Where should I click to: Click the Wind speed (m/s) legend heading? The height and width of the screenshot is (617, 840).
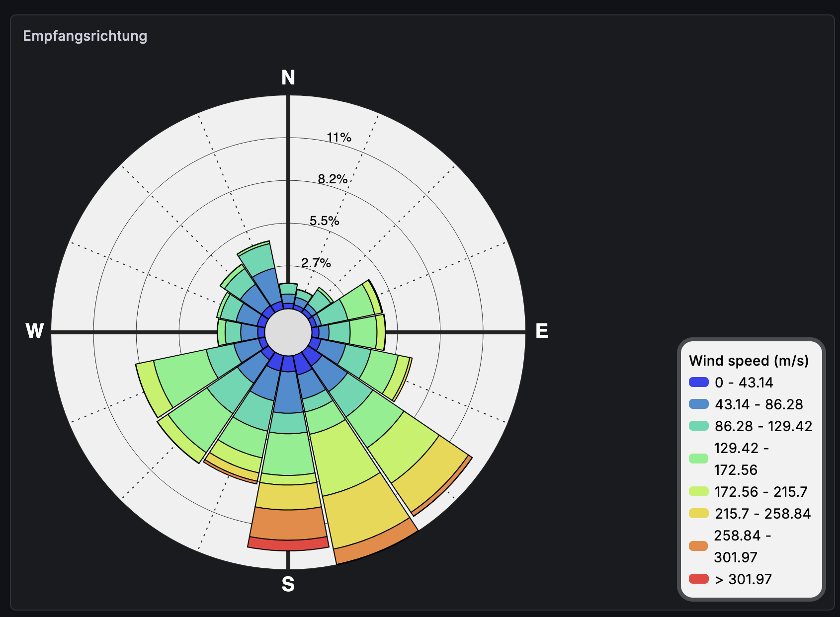click(x=749, y=360)
